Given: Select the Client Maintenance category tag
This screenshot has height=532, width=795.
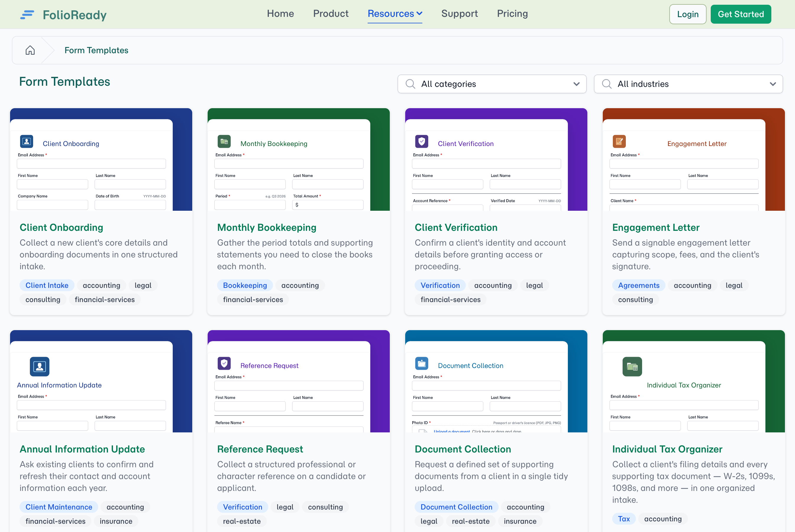Looking at the screenshot, I should coord(59,507).
